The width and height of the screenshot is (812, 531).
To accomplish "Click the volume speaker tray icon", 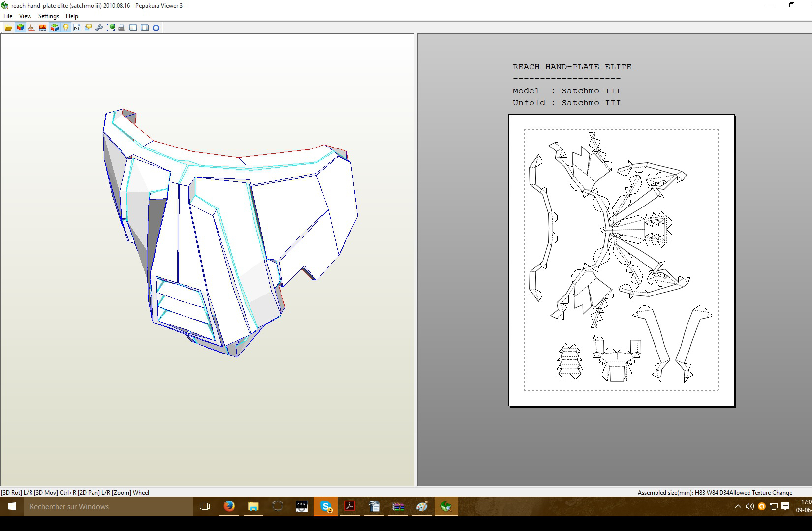I will point(750,506).
